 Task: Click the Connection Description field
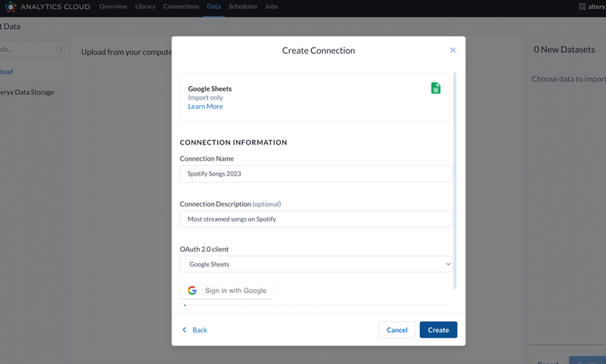[315, 219]
